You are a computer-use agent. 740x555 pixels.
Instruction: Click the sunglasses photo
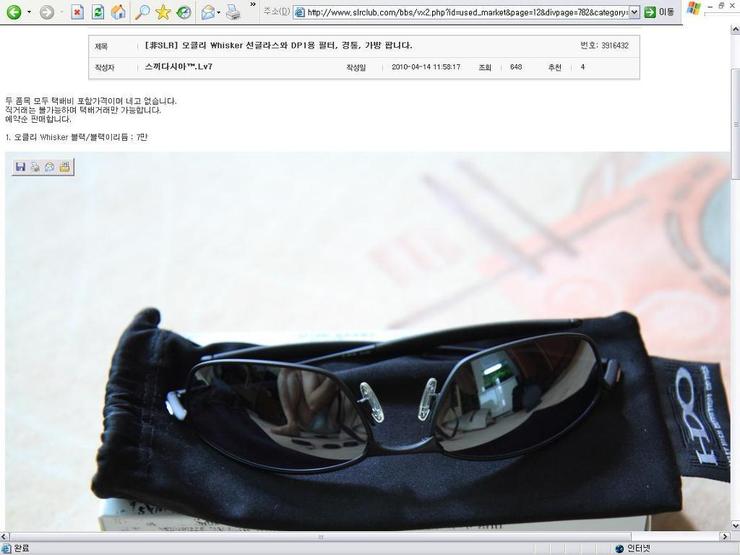coord(367,341)
